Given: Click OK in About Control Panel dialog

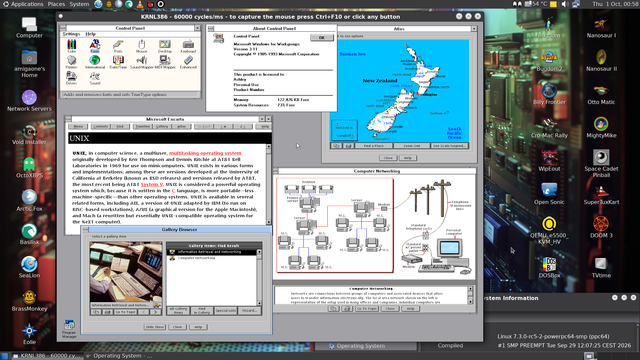Looking at the screenshot, I should coord(322,38).
